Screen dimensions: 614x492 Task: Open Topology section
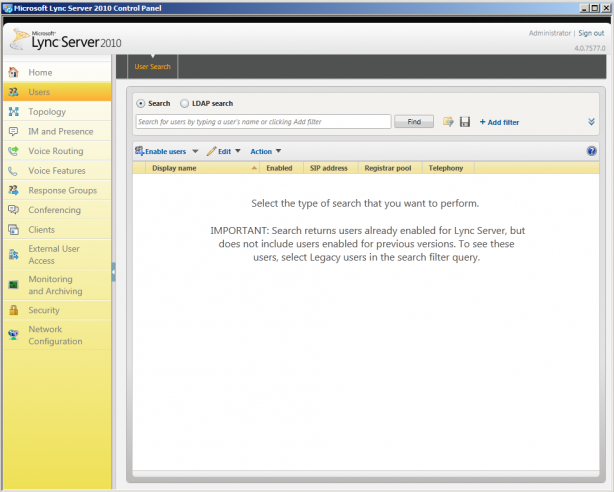[x=57, y=112]
